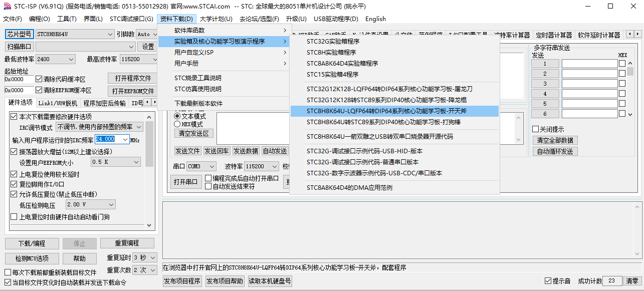Switch to Link1/U8W脱机 tab
Image resolution: width=644 pixels, height=291 pixels.
[58, 103]
